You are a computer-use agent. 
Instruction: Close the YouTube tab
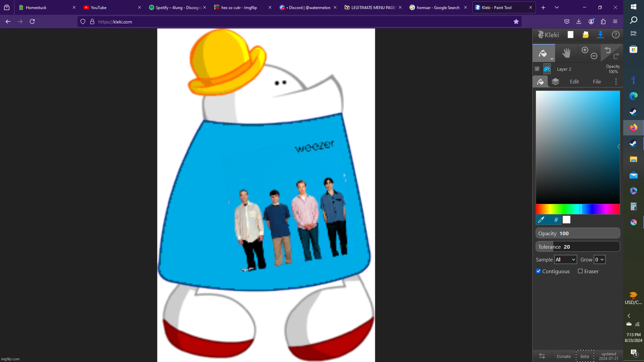(x=140, y=7)
